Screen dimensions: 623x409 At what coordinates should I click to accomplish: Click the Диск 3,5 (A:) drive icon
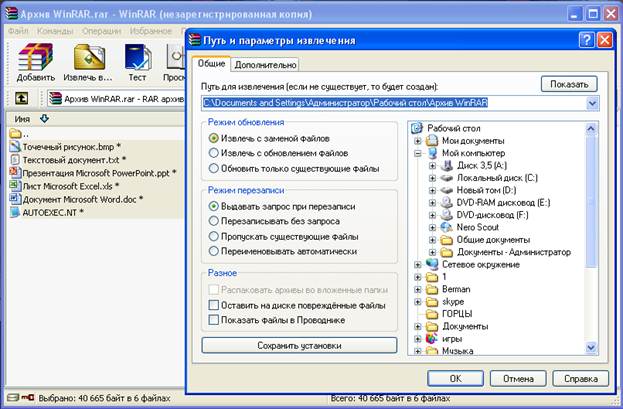(x=447, y=165)
